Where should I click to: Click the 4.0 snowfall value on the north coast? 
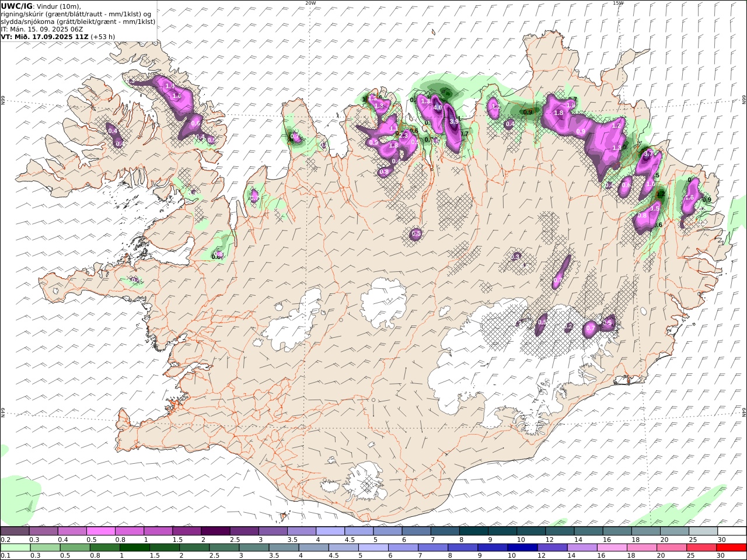click(438, 107)
